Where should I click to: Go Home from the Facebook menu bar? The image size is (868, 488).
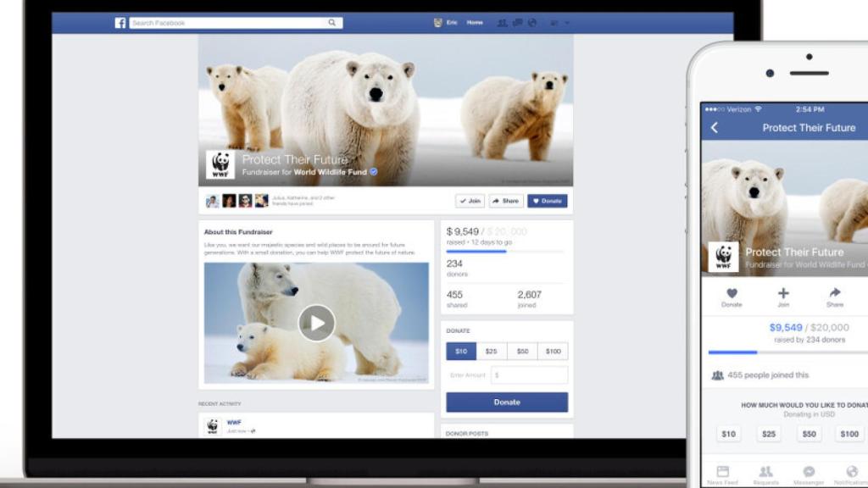[475, 23]
